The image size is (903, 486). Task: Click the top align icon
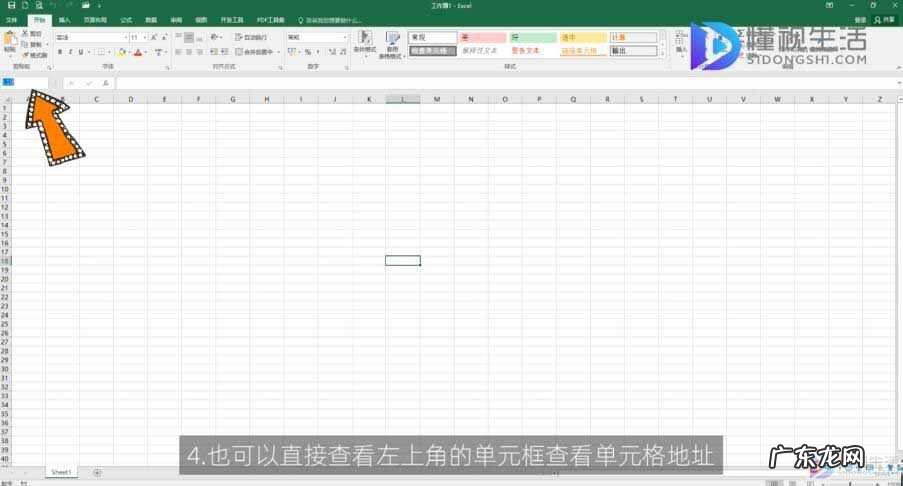[x=179, y=37]
